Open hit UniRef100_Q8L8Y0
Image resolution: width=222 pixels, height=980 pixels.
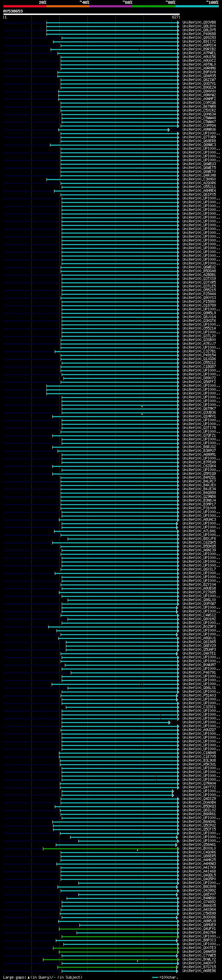[x=199, y=26]
